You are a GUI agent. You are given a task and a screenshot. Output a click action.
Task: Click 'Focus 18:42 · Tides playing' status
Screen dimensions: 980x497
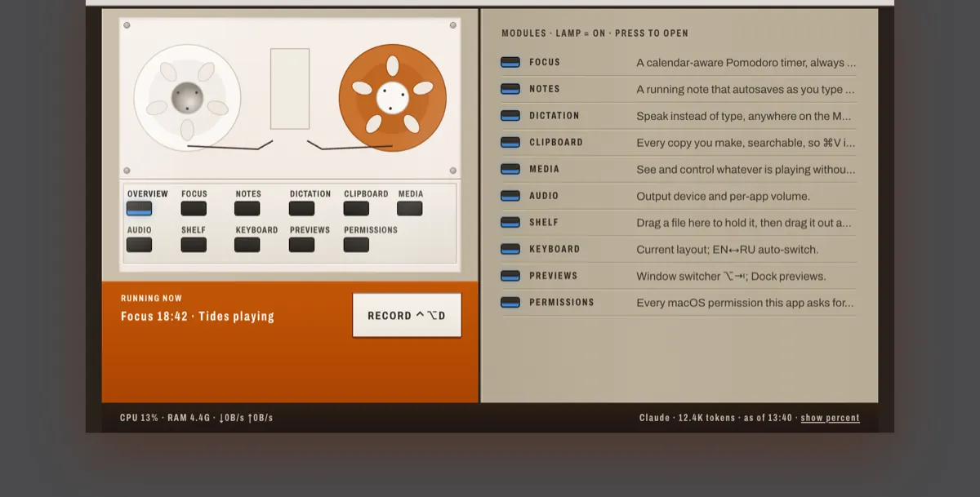click(198, 317)
